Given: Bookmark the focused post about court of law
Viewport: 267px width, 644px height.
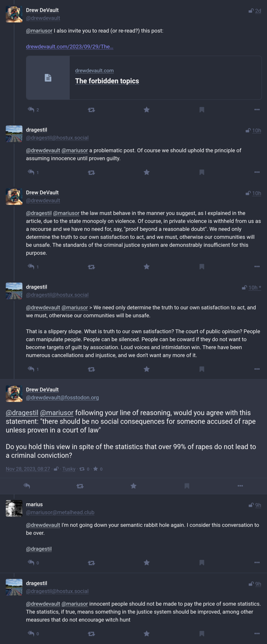Looking at the screenshot, I should [x=187, y=486].
